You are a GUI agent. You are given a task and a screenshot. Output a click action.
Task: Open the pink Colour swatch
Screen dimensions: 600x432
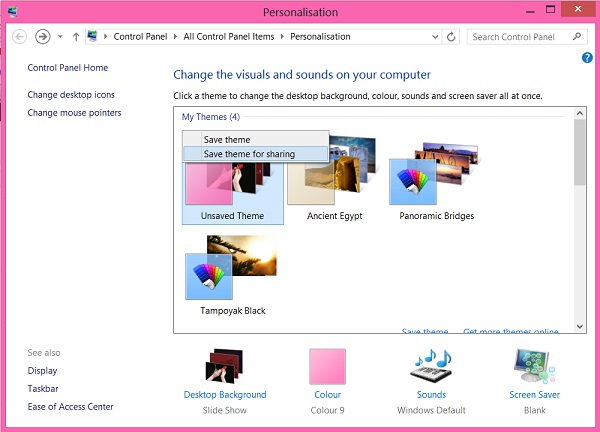(x=328, y=366)
